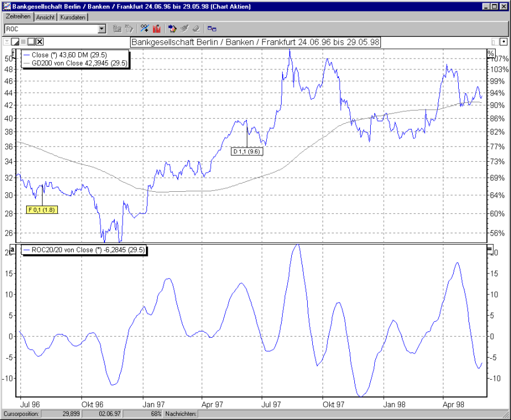Select the yellow F 0,1 (1.8) marker
511x420 pixels.
42,209
